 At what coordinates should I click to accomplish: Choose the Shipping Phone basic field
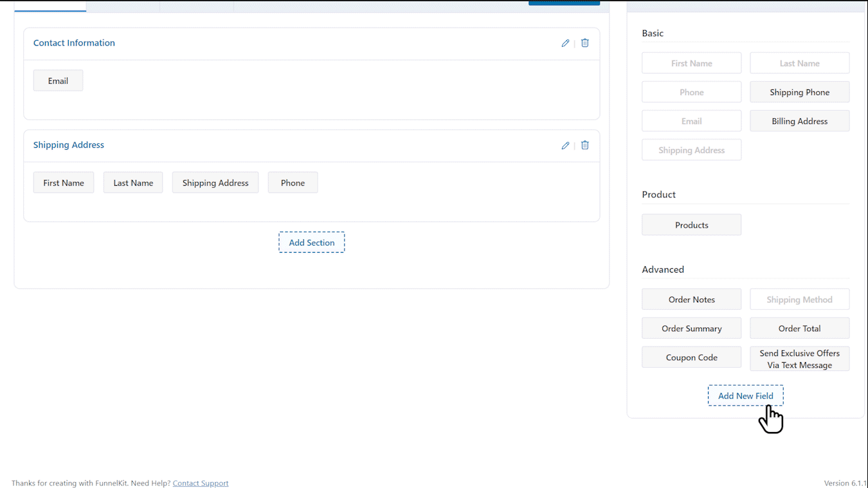[x=800, y=92]
